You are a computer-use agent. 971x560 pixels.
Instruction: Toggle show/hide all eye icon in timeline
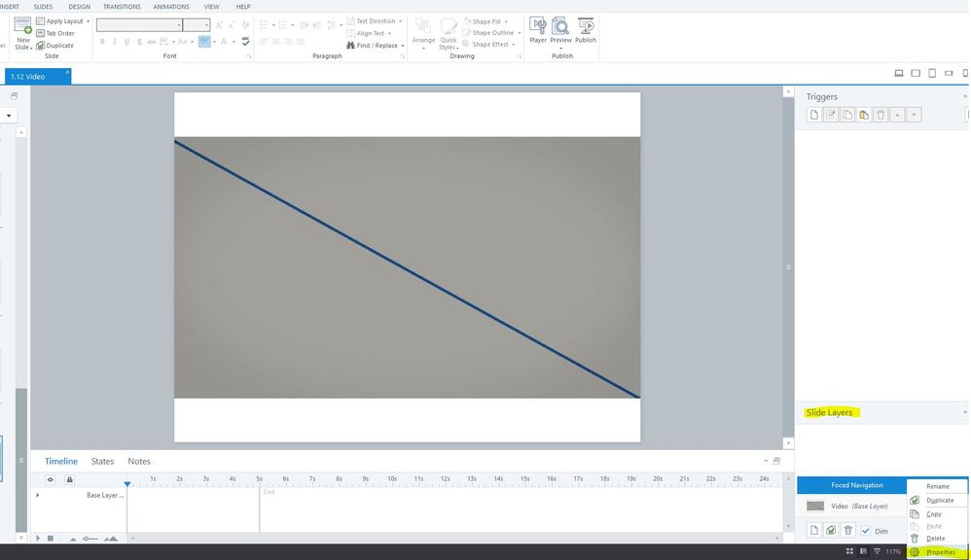click(x=51, y=479)
